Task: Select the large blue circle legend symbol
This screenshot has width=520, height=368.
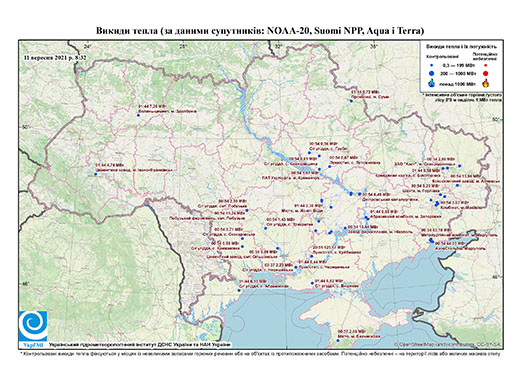Action: coord(432,73)
